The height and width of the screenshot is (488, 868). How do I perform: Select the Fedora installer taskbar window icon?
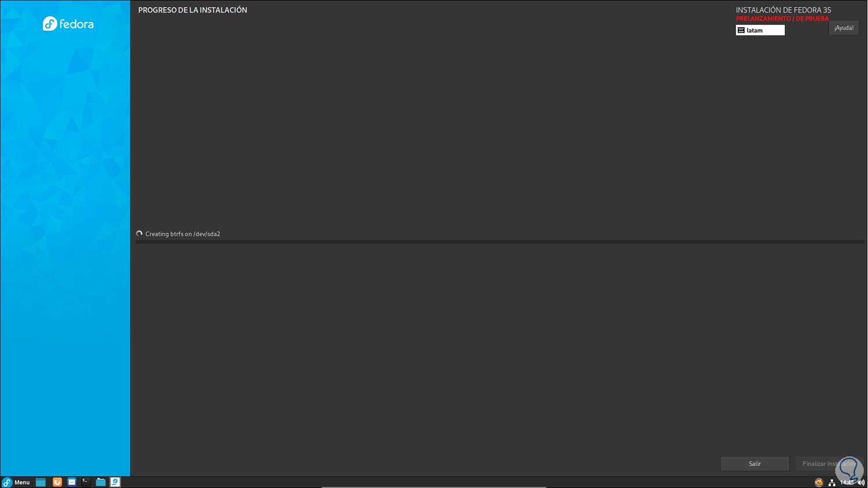tap(115, 482)
